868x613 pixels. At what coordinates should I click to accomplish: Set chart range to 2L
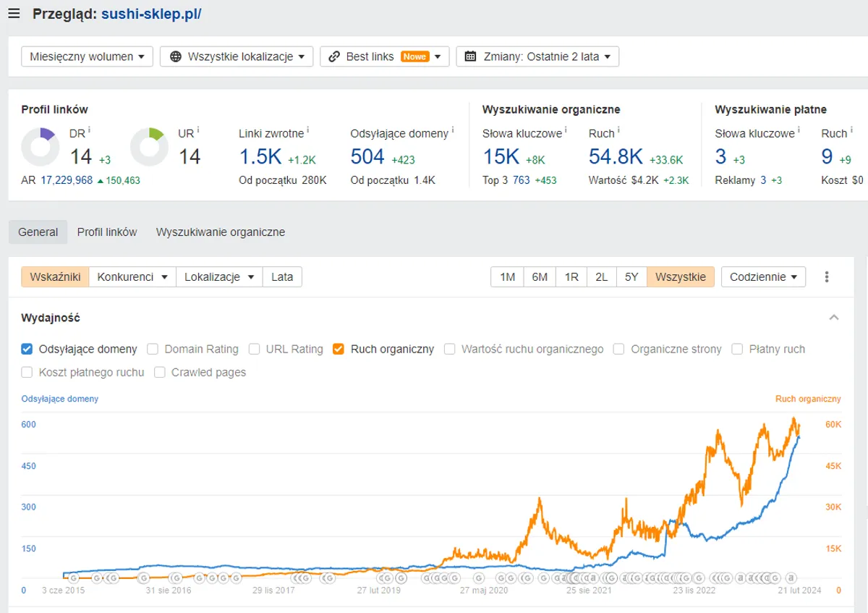tap(602, 276)
